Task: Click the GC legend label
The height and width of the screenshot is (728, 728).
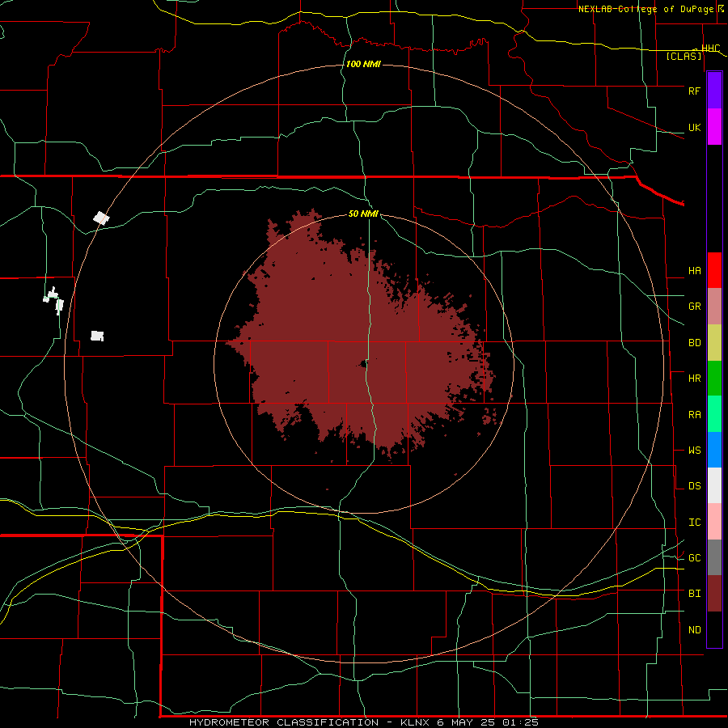Action: point(694,558)
